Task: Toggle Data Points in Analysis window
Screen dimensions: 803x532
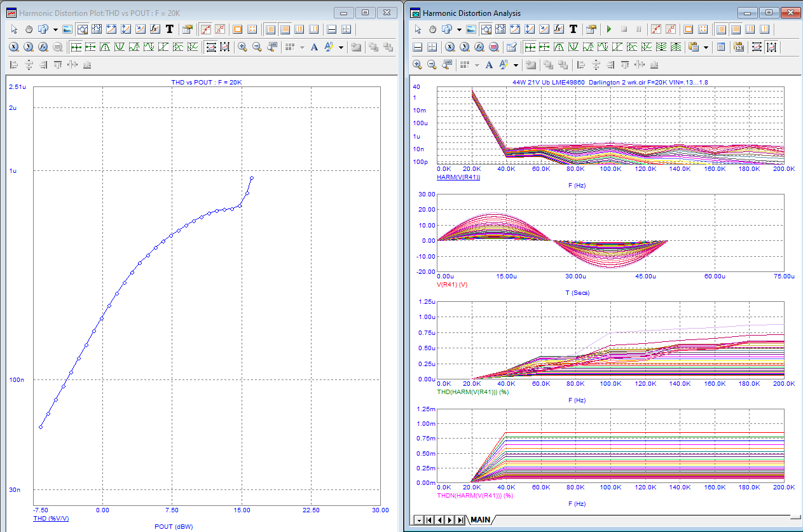Action: [656, 29]
